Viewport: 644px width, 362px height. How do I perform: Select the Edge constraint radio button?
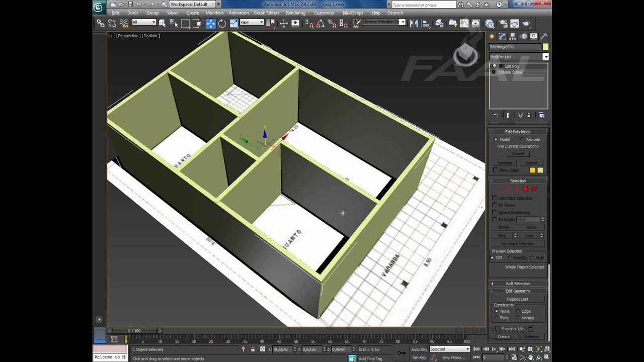[518, 311]
